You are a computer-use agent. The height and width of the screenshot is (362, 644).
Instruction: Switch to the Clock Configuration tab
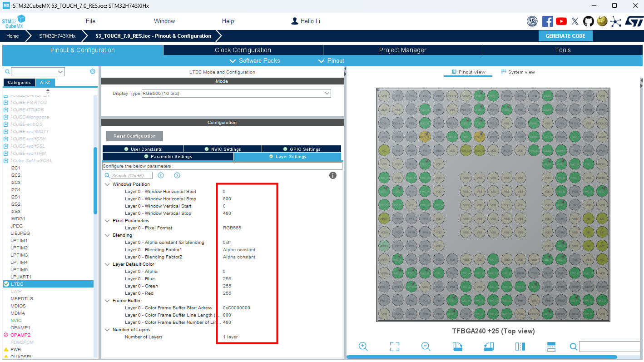[243, 50]
